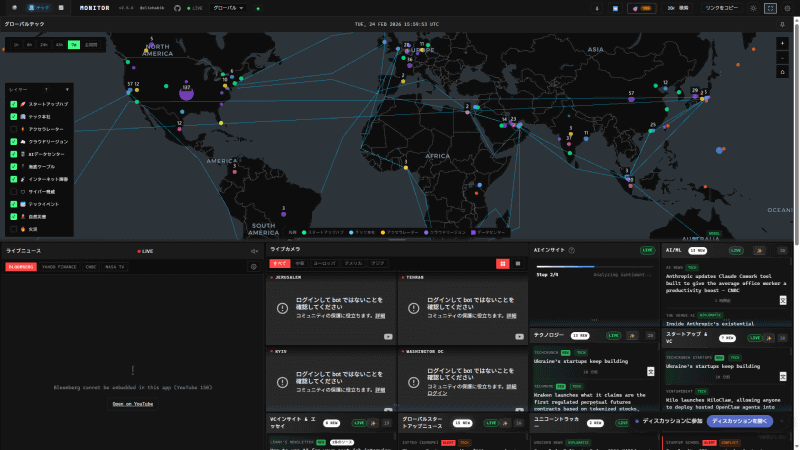Switch to the テック variant
800x450 pixels.
[x=39, y=8]
